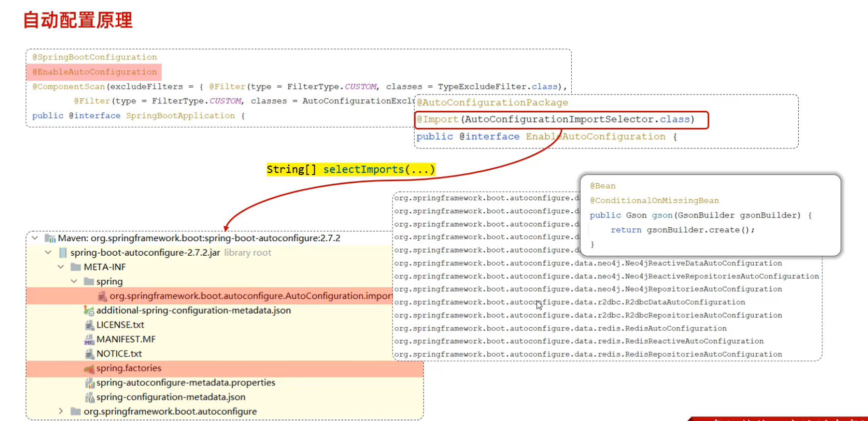Click the jar archive icon for spring-boot-autoconfigure-2.7.2.jar

tap(63, 253)
